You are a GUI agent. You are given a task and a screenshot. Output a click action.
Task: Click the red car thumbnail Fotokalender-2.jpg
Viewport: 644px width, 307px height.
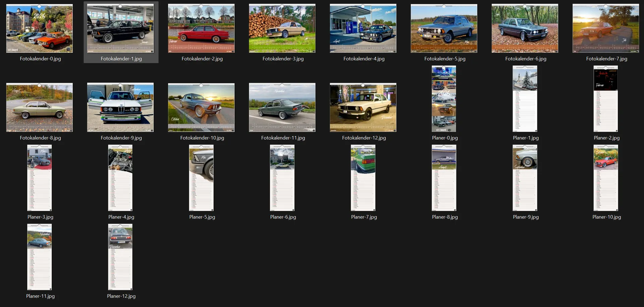click(201, 28)
